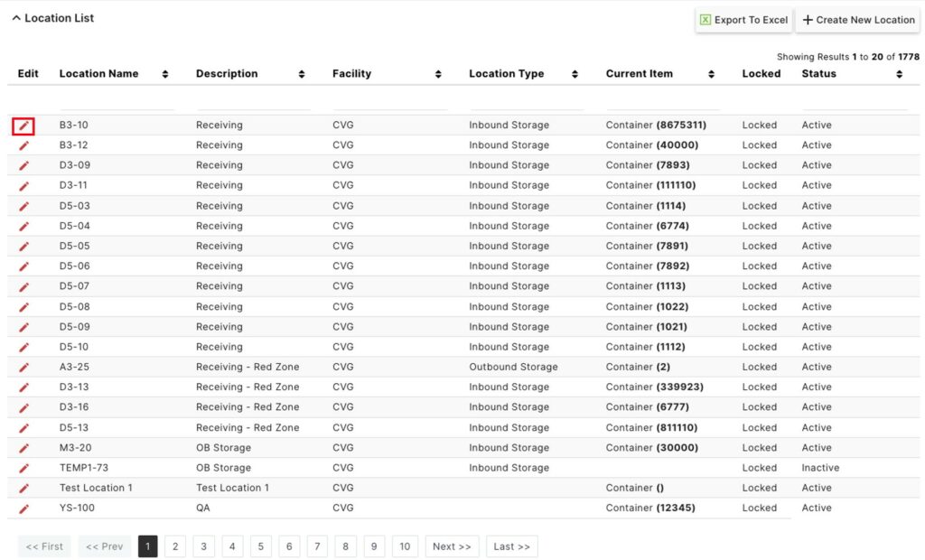Edit location YS-100
Image resolution: width=925 pixels, height=560 pixels.
pos(23,509)
